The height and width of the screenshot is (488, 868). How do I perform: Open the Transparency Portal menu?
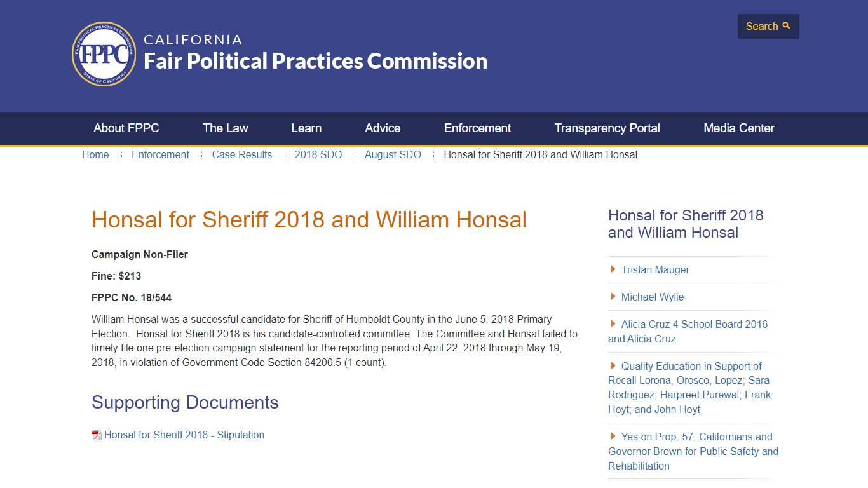click(607, 128)
